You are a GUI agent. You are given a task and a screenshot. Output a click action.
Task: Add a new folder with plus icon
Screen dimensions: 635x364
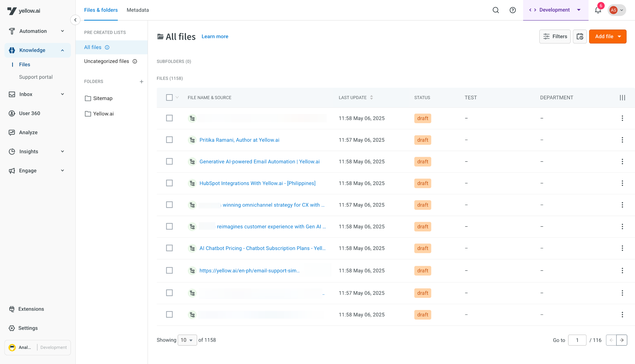(141, 82)
